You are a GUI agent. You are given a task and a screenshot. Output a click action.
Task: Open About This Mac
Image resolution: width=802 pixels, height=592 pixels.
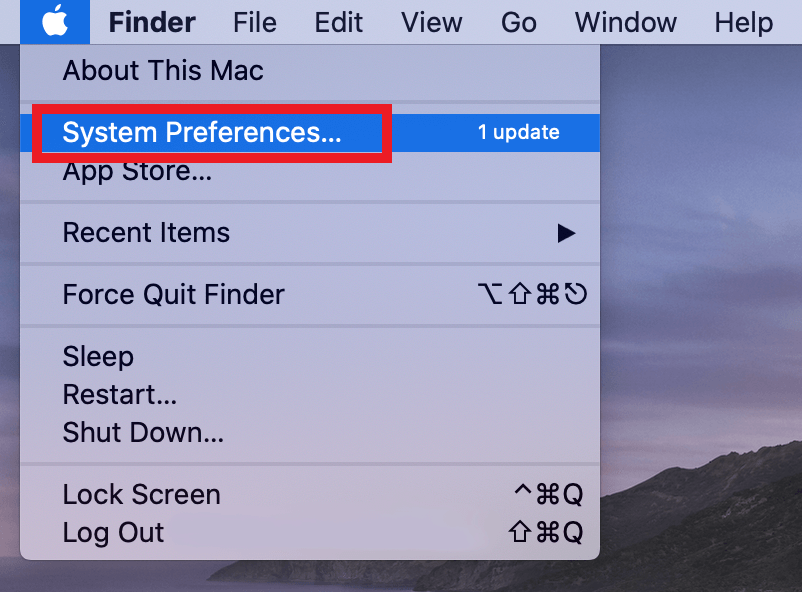pyautogui.click(x=163, y=70)
